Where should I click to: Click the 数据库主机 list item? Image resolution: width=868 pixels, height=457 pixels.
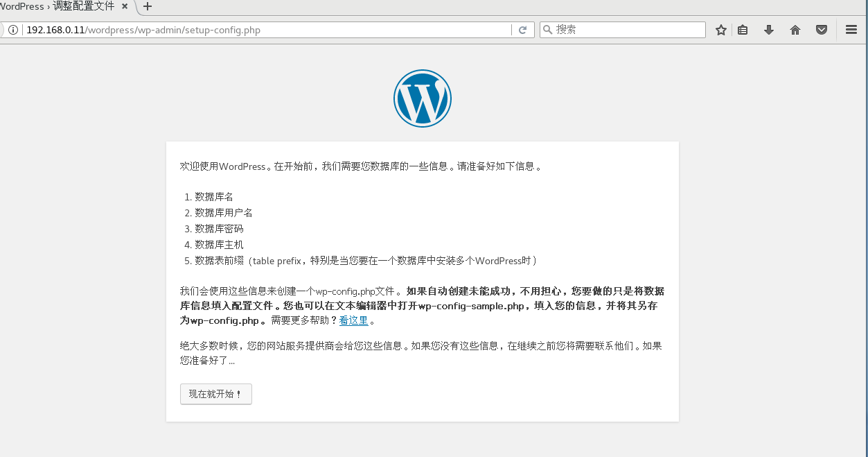[x=219, y=245]
